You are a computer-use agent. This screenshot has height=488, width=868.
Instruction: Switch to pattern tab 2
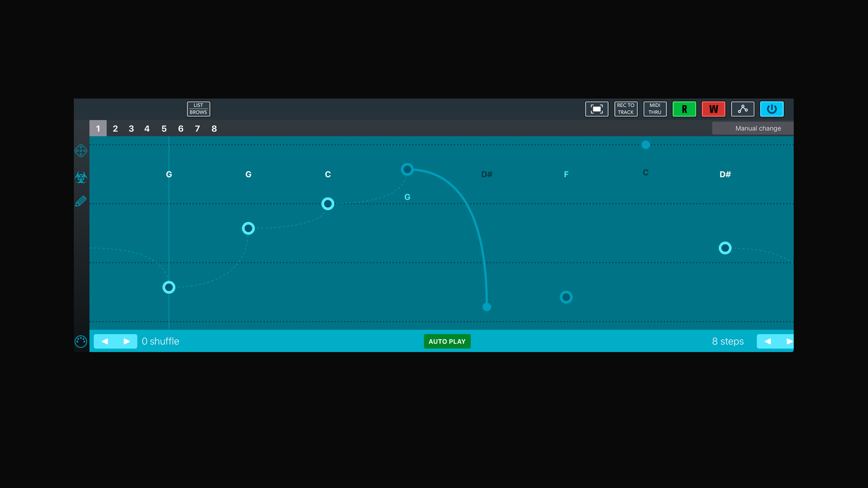point(115,129)
